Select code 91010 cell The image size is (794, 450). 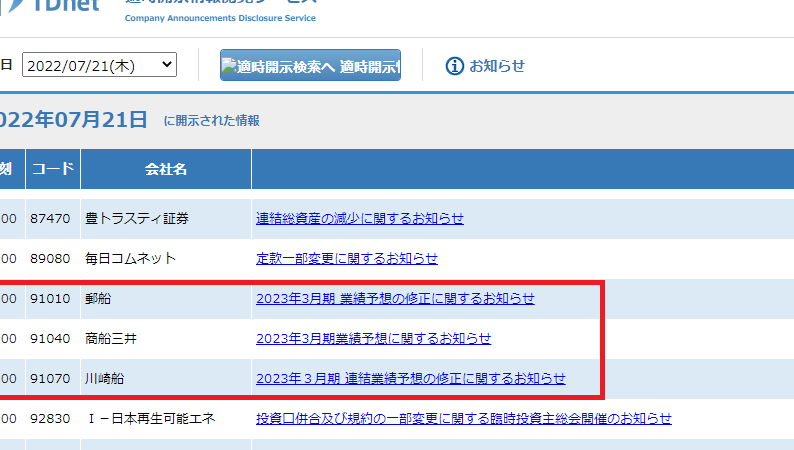(x=50, y=298)
